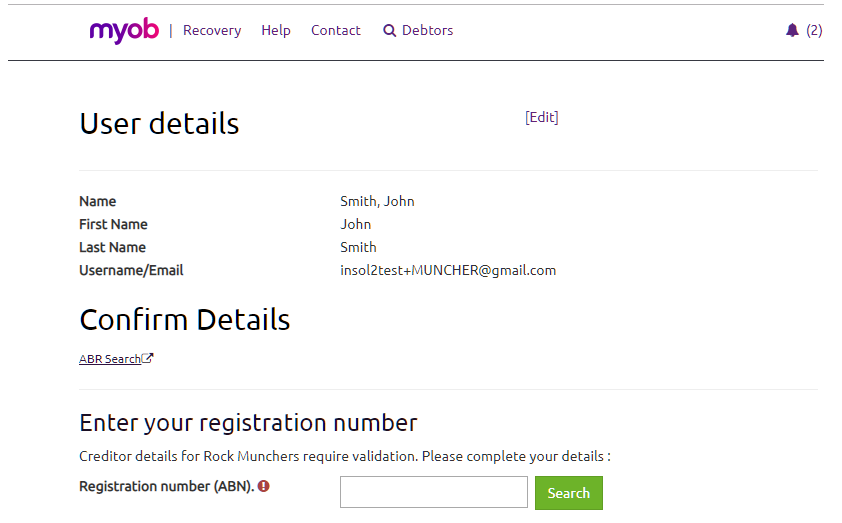Image resolution: width=842 pixels, height=523 pixels.
Task: Open the notifications bell
Action: [x=792, y=31]
